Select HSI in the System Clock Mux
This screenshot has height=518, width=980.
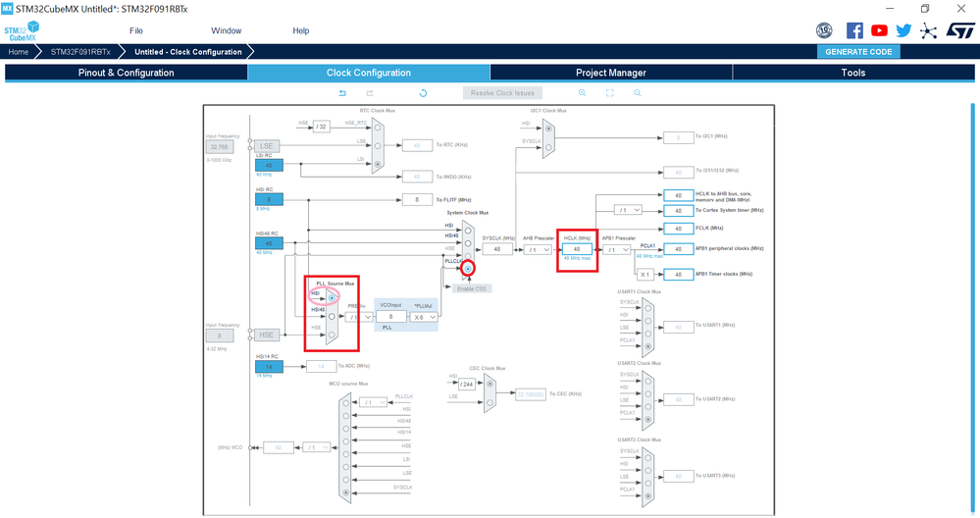(x=468, y=231)
